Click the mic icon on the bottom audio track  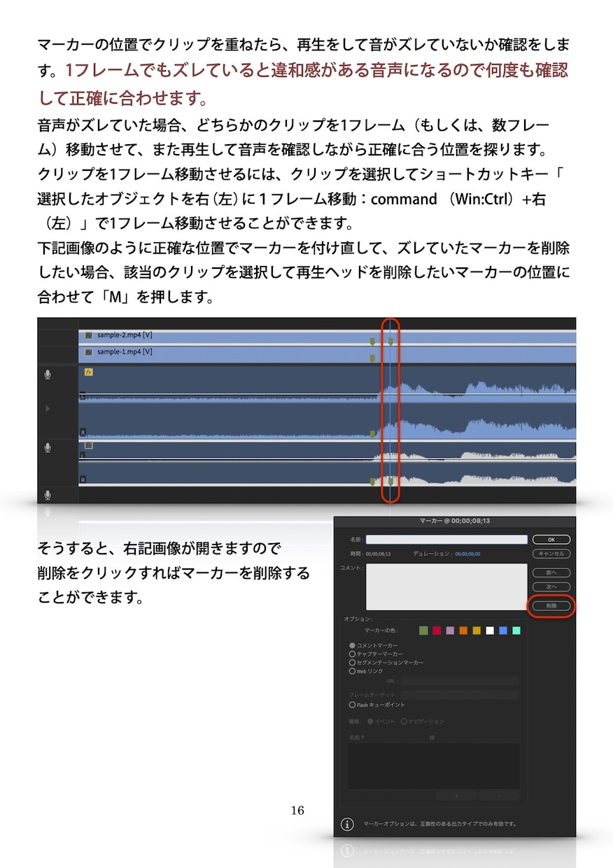point(48,495)
